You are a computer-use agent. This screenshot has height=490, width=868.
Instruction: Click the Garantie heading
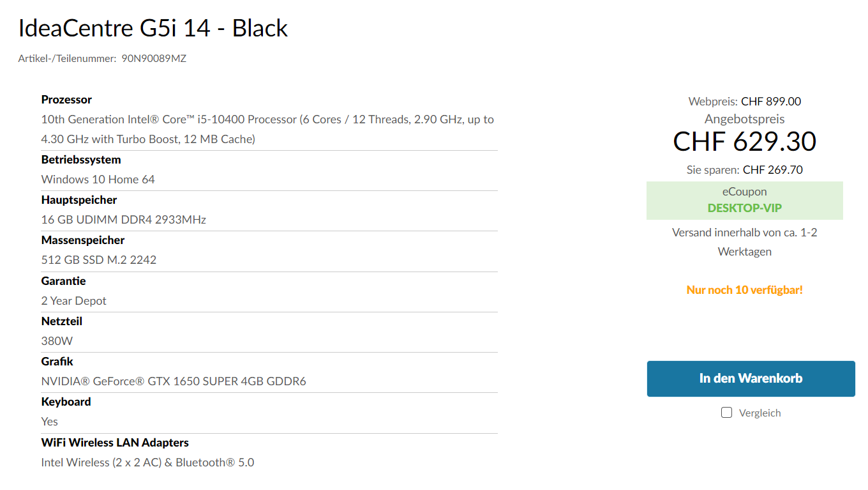point(63,281)
